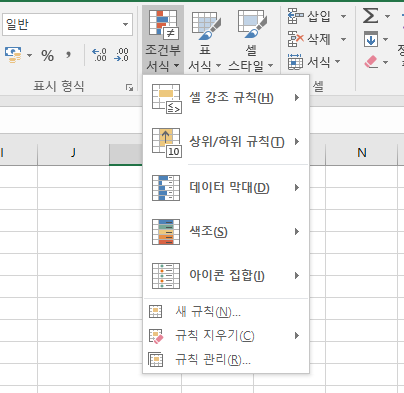The image size is (404, 393).
Task: Click the Clear eraser icon
Action: (371, 62)
